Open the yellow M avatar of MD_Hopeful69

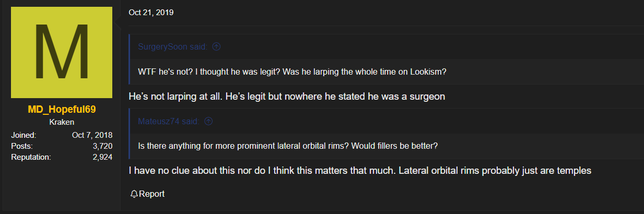point(62,53)
